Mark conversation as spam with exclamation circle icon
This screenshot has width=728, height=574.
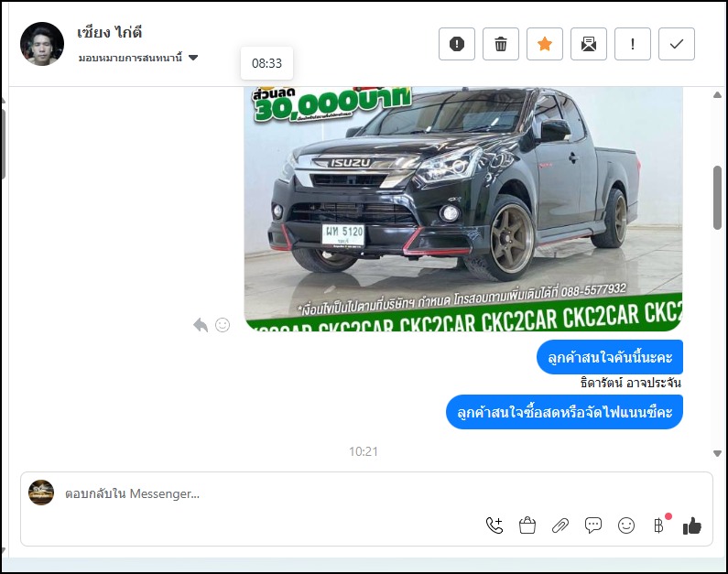pyautogui.click(x=456, y=44)
